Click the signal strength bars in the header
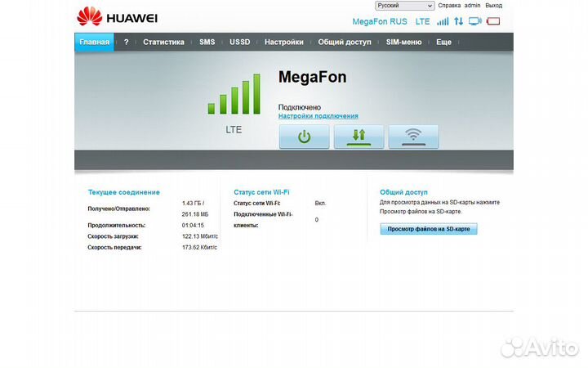Screen dimensions: 588x368 coord(443,21)
